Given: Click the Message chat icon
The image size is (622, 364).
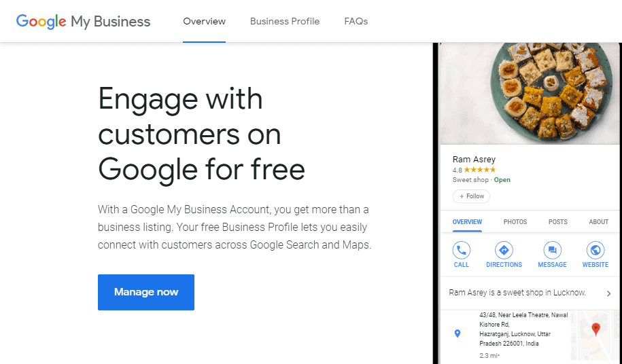Looking at the screenshot, I should 552,250.
